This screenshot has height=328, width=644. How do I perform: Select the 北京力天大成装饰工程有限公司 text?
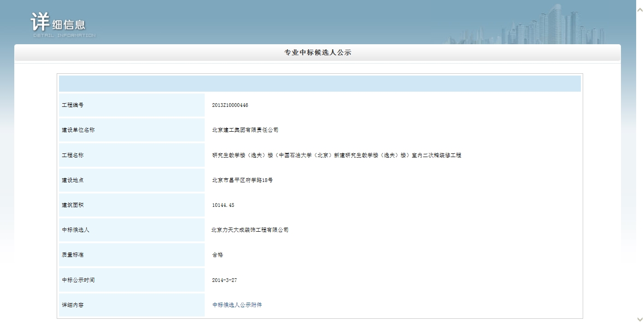250,230
